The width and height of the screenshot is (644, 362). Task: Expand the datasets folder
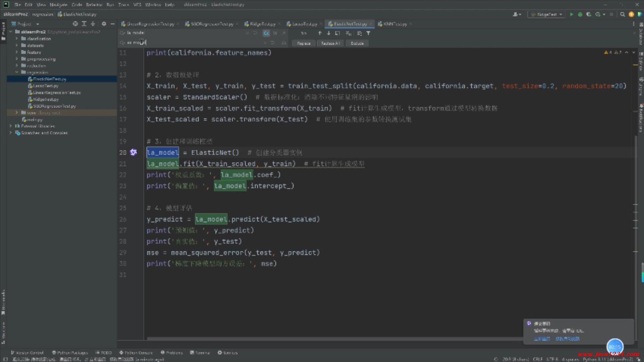[16, 45]
